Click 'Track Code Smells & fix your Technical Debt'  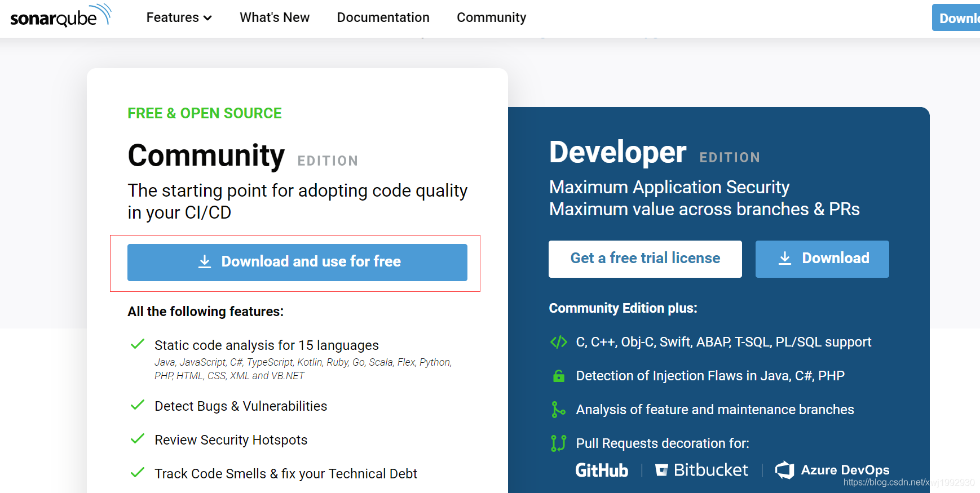[x=286, y=474]
